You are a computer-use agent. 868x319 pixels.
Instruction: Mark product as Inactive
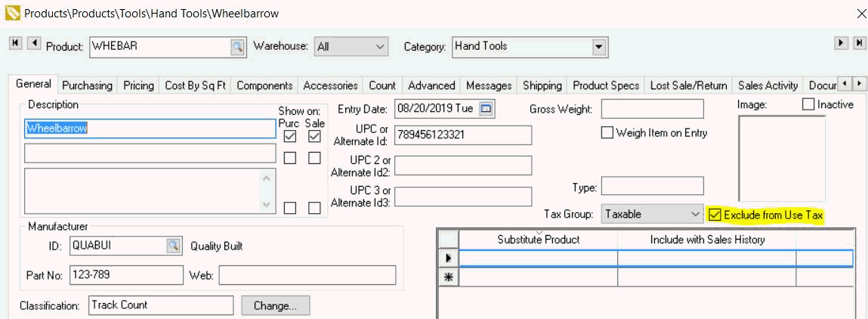808,105
